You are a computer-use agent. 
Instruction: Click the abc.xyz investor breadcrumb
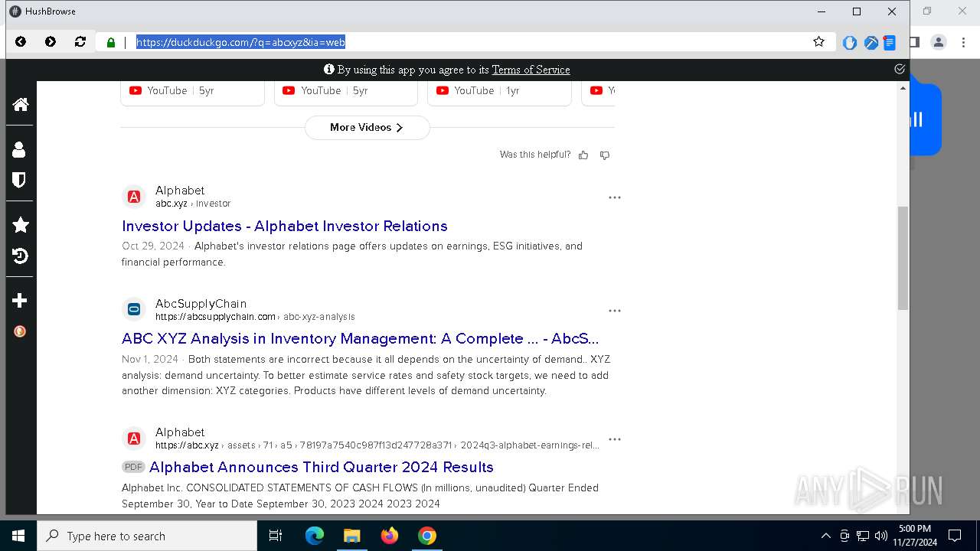(x=193, y=204)
